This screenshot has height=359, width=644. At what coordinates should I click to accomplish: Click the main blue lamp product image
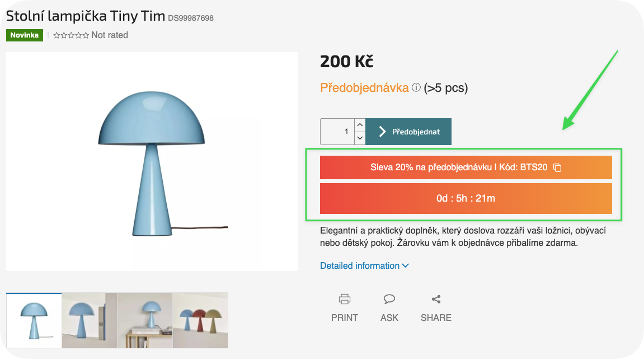(152, 162)
